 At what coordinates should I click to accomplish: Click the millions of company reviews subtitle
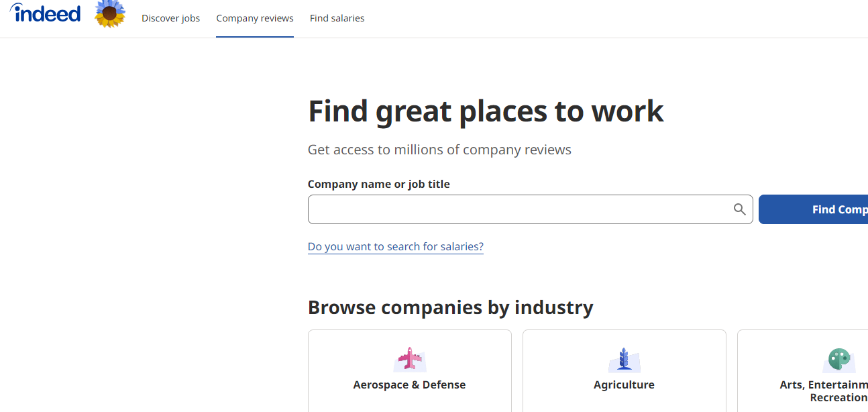coord(439,150)
